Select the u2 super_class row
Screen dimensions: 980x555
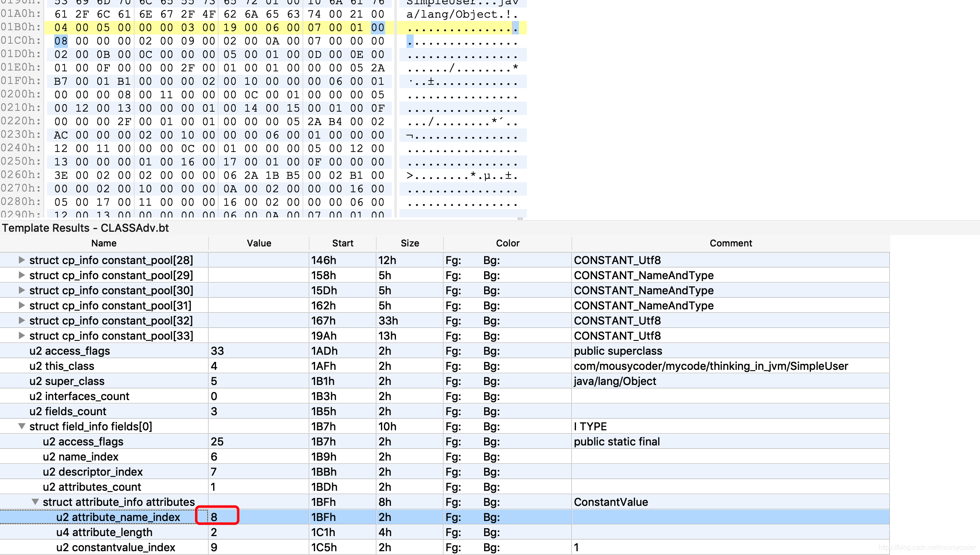point(67,381)
